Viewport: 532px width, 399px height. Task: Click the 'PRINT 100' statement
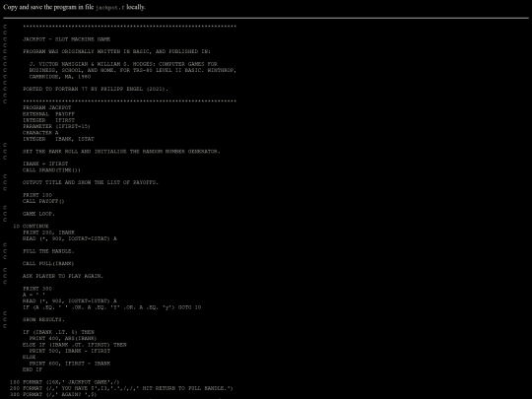pyautogui.click(x=37, y=195)
